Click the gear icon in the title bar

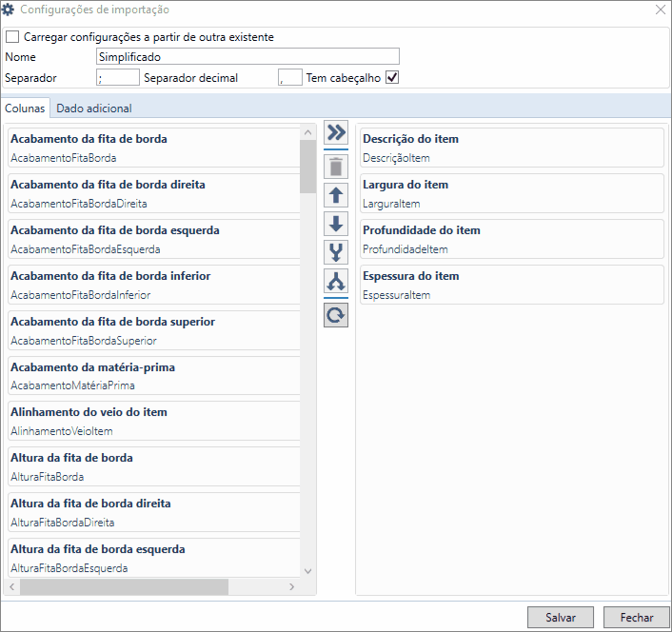point(8,10)
